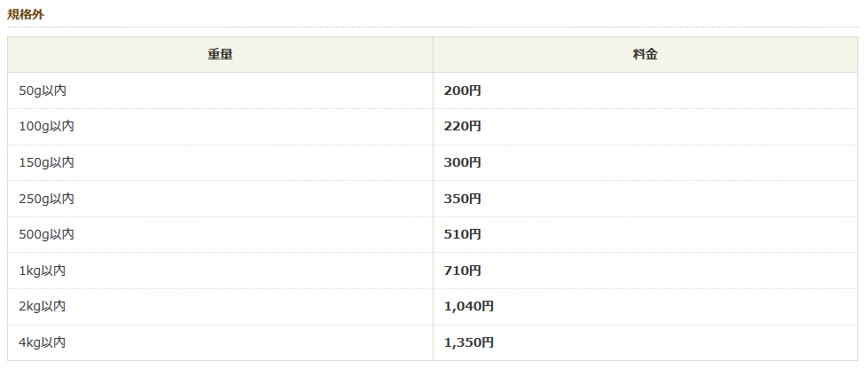The width and height of the screenshot is (868, 369).
Task: Click the 規格外 section heading
Action: point(27,14)
